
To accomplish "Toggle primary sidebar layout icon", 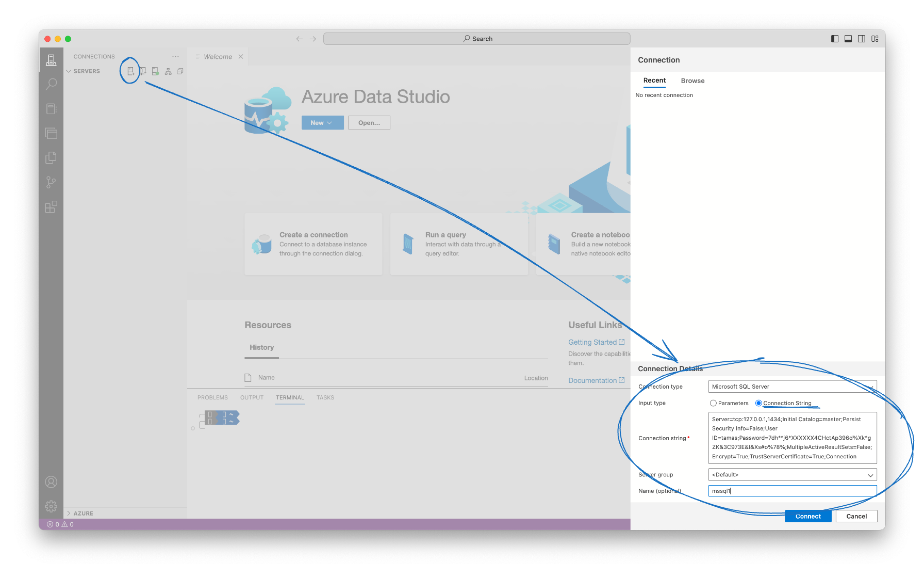I will point(835,39).
